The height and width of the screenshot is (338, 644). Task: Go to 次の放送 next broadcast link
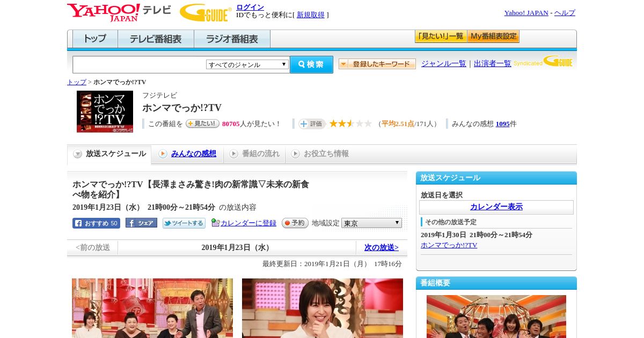tap(382, 247)
